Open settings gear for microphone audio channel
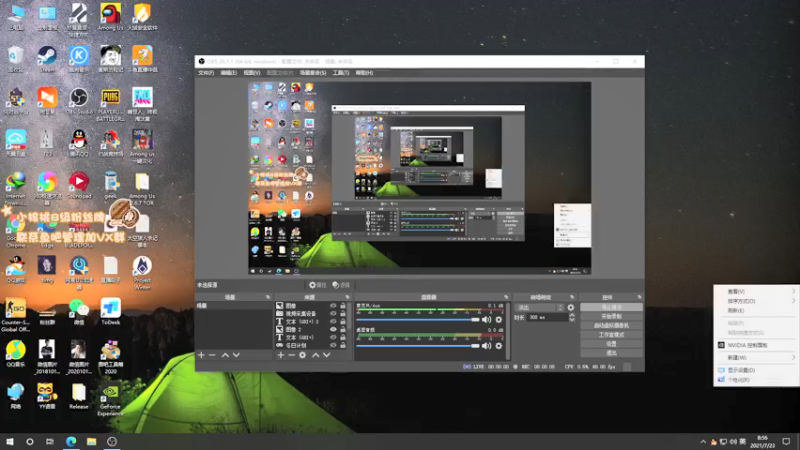Image resolution: width=800 pixels, height=450 pixels. [498, 319]
